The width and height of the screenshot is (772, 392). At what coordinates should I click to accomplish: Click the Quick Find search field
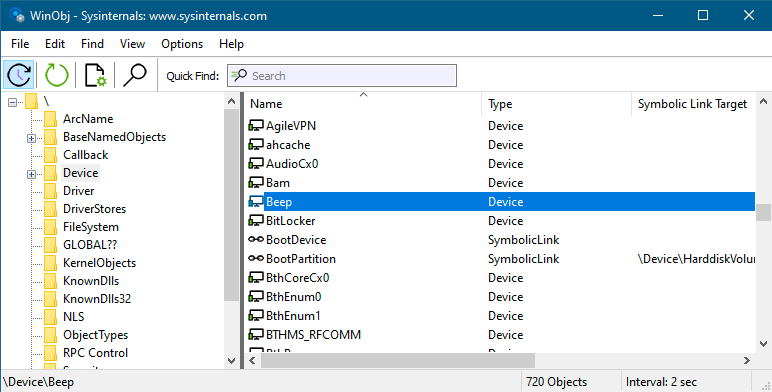pyautogui.click(x=342, y=76)
